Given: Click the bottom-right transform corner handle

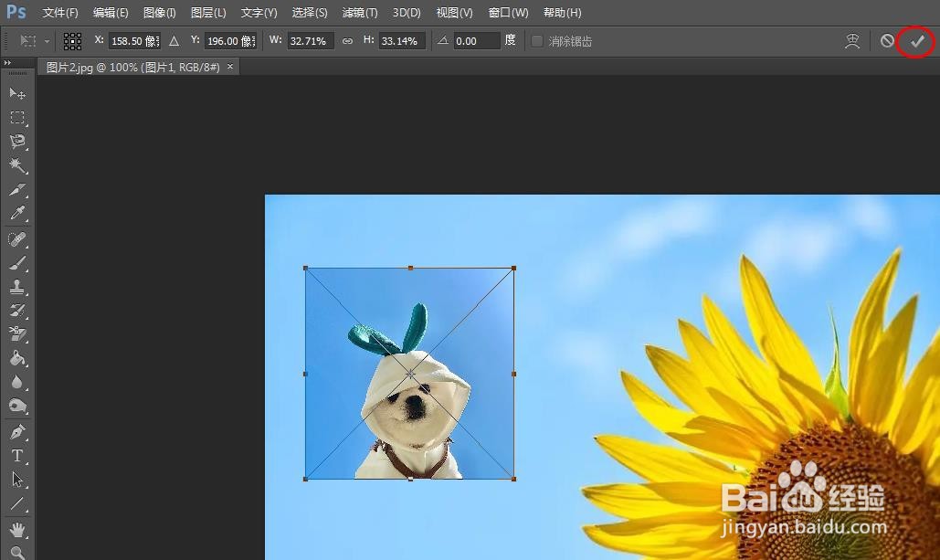Looking at the screenshot, I should [x=513, y=479].
